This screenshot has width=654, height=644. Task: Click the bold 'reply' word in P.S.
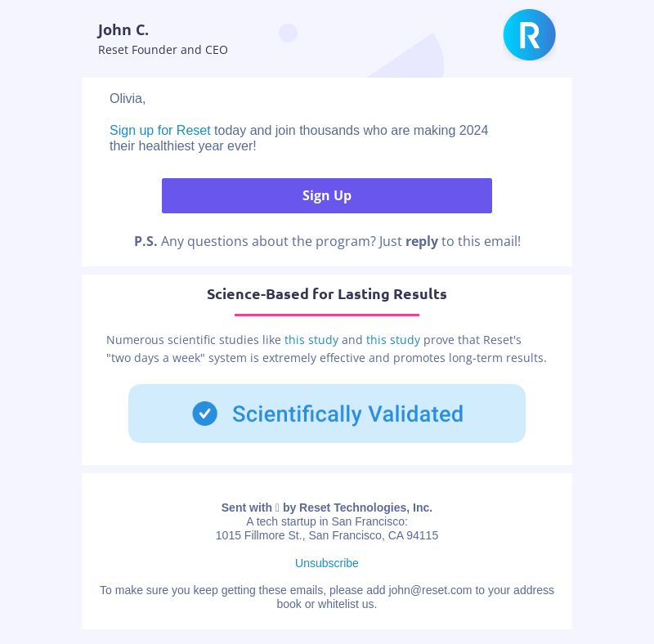(x=422, y=242)
